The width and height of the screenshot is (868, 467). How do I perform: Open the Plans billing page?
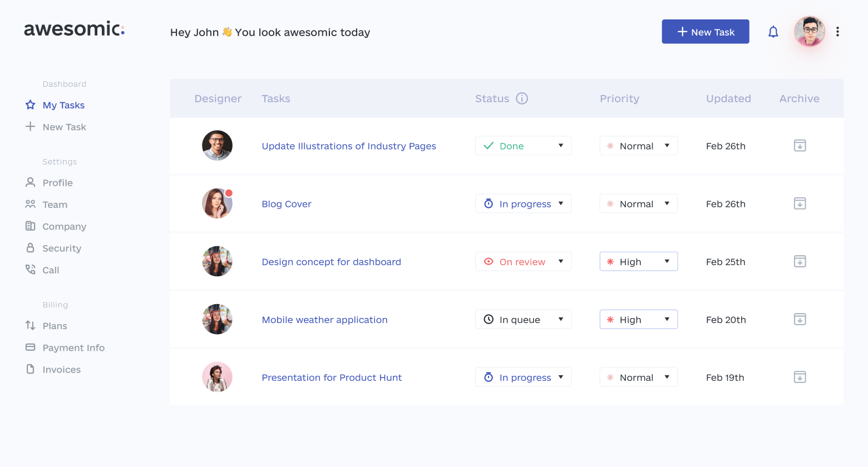55,326
